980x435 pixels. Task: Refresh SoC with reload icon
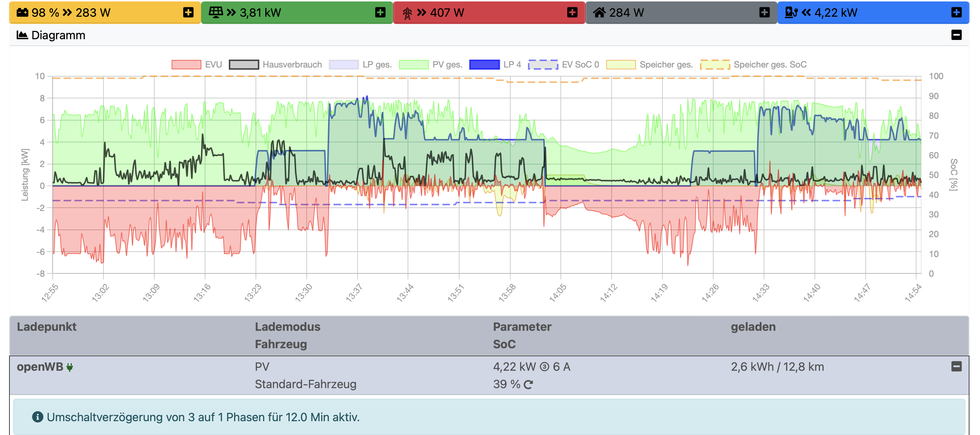click(x=528, y=385)
